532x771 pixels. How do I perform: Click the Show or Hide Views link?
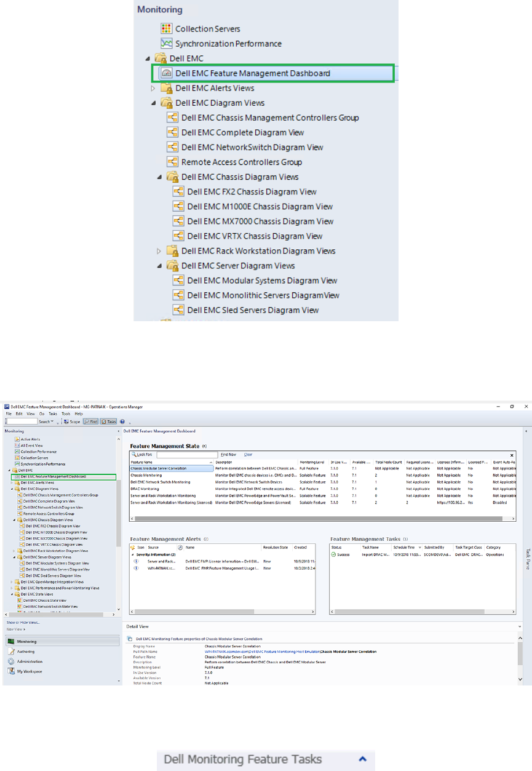[x=23, y=623]
